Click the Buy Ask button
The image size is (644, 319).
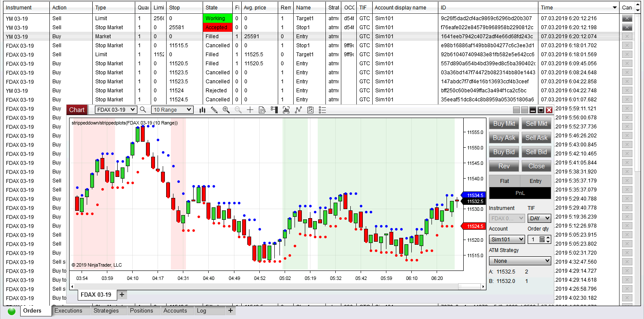tap(504, 138)
